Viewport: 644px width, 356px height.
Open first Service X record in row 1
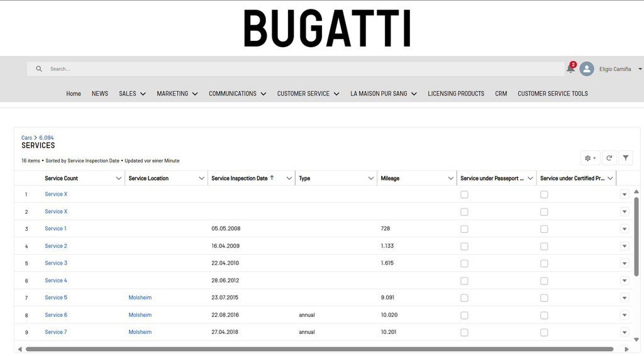click(56, 194)
